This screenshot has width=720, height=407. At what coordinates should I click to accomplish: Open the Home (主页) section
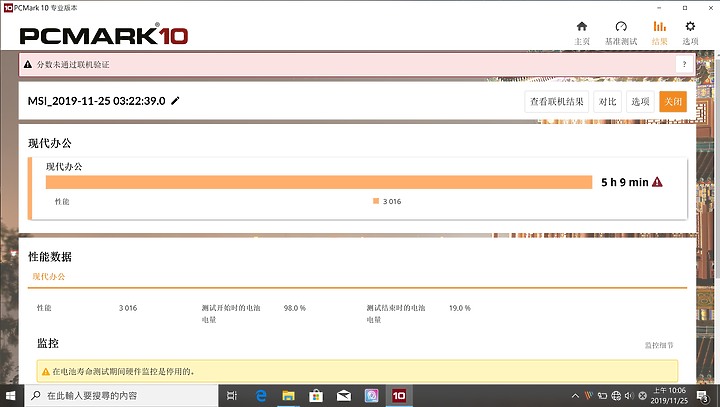582,33
